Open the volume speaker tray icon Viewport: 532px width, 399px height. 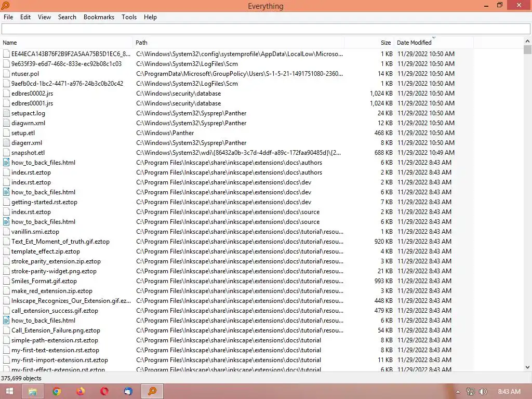click(483, 392)
